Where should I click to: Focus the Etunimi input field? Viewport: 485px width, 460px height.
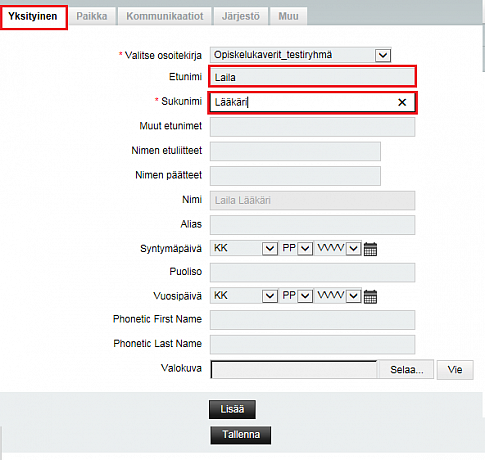[x=312, y=77]
